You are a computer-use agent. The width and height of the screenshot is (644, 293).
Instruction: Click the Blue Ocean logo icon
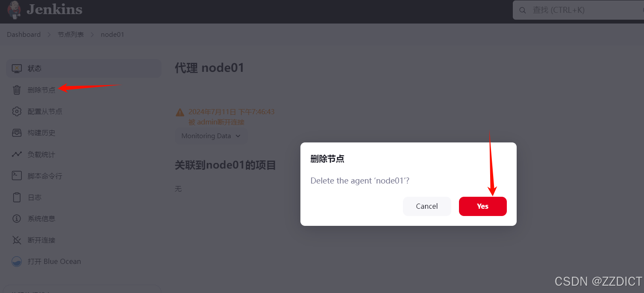pos(17,261)
